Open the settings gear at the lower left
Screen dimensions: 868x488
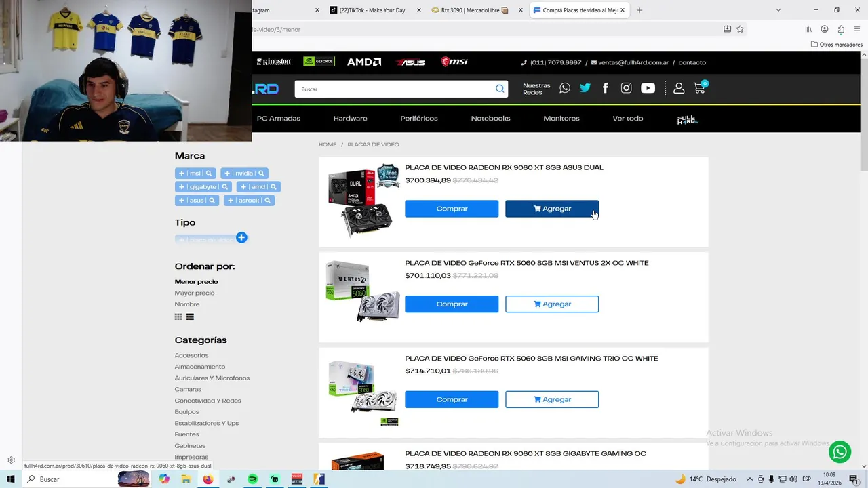[11, 460]
